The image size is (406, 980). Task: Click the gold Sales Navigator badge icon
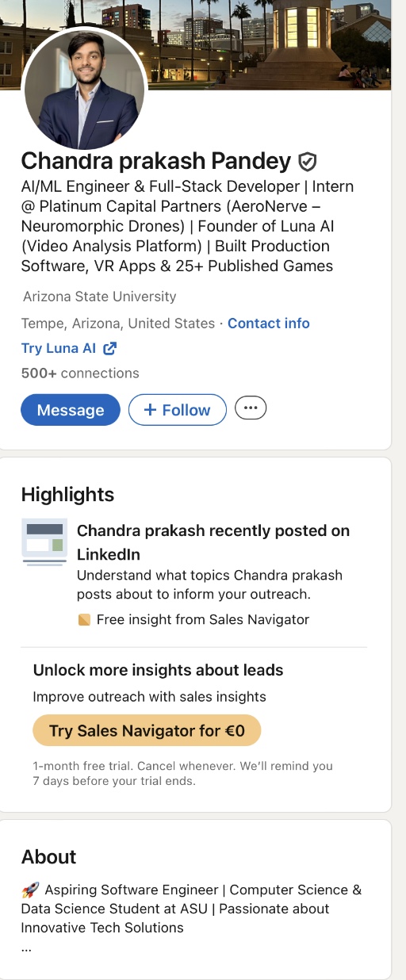pos(84,620)
